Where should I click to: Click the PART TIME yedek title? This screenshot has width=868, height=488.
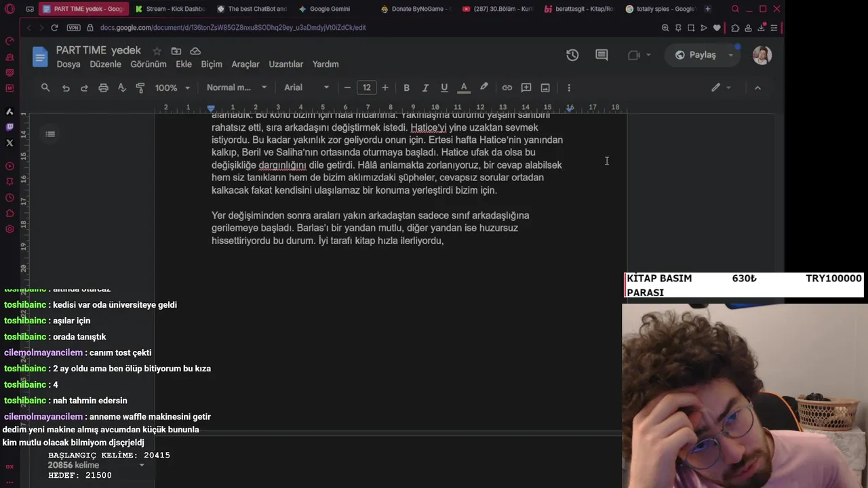98,51
